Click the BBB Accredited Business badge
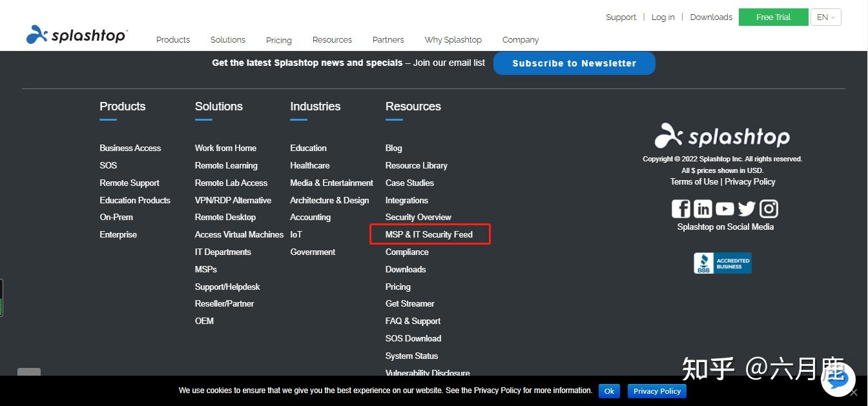The image size is (868, 406). click(x=722, y=263)
